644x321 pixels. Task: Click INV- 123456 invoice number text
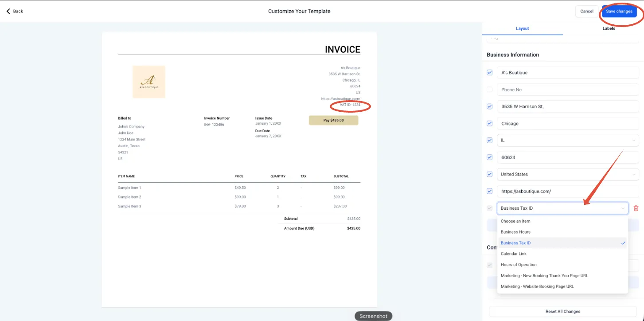(x=214, y=125)
